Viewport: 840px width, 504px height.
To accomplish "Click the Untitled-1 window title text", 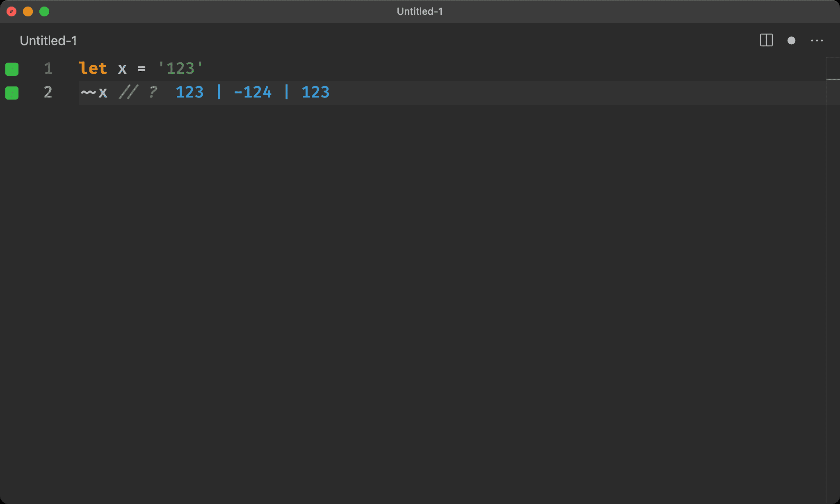I will 420,11.
